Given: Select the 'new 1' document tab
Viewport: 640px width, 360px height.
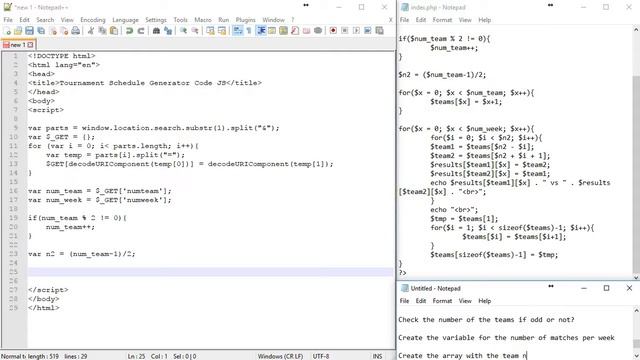Looking at the screenshot, I should (18, 45).
